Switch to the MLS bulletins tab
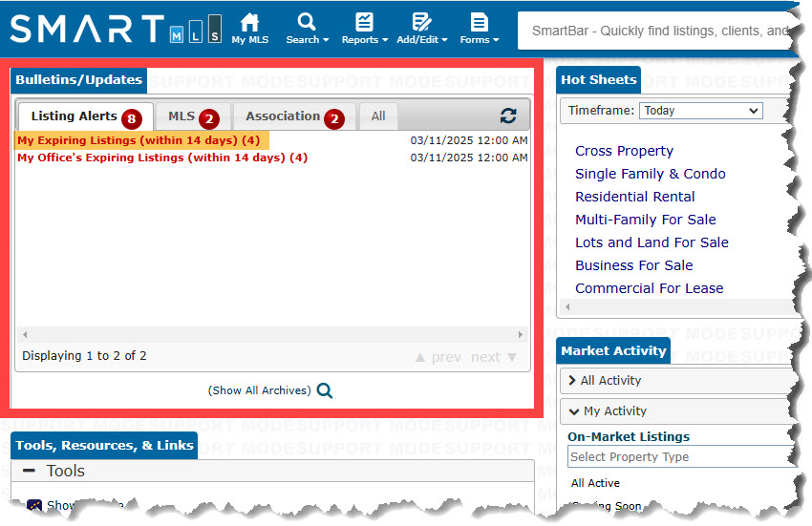 coord(193,116)
